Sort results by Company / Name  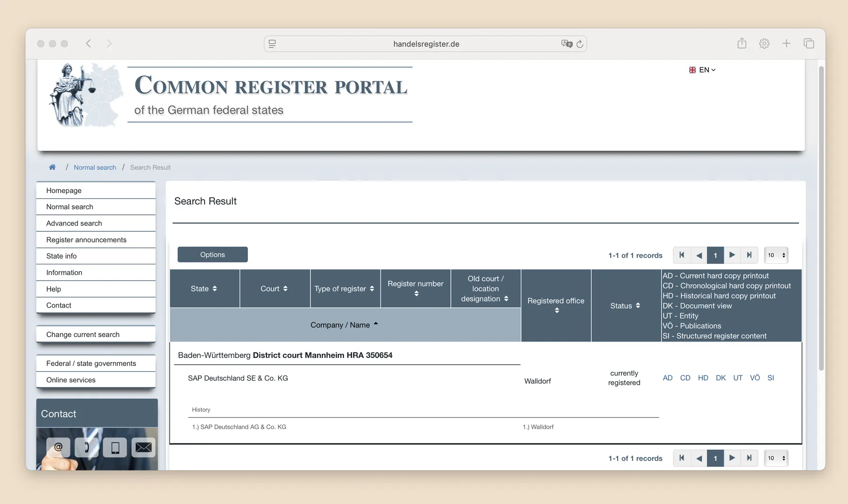coord(345,325)
